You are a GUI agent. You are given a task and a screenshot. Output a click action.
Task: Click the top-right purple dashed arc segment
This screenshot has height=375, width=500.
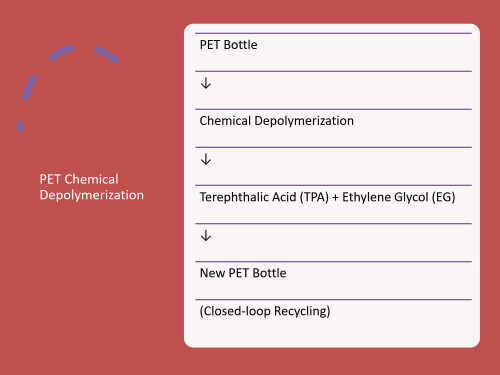(107, 55)
